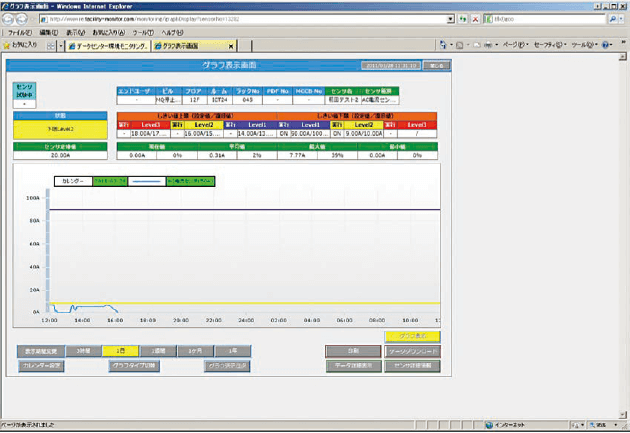Select the 2日 time range button
The height and width of the screenshot is (433, 630).
coord(121,351)
